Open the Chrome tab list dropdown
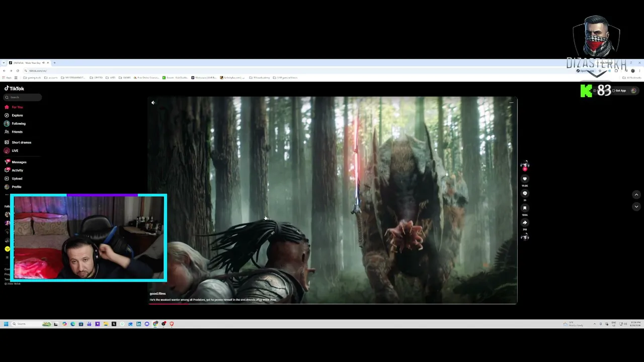 coord(4,63)
